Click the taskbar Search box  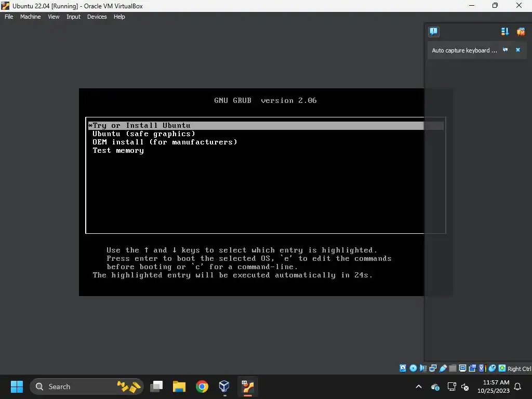[x=87, y=387]
